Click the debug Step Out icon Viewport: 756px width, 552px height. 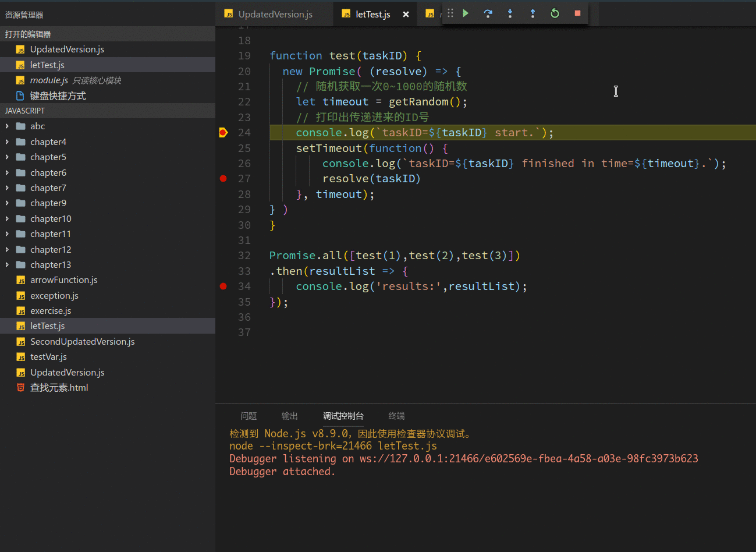pos(533,13)
